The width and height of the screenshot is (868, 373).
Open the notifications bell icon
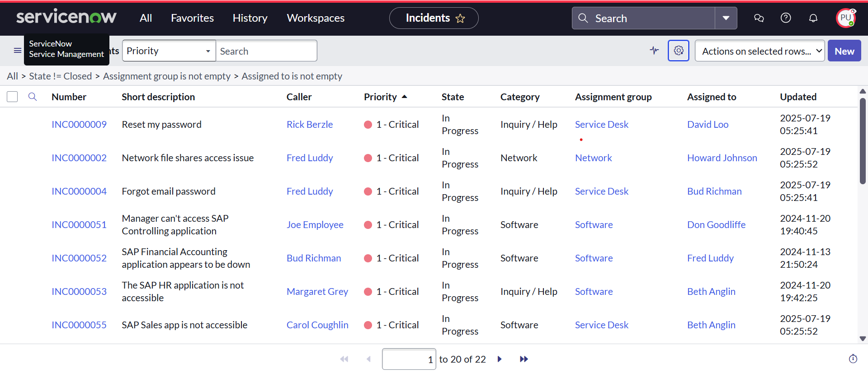813,18
